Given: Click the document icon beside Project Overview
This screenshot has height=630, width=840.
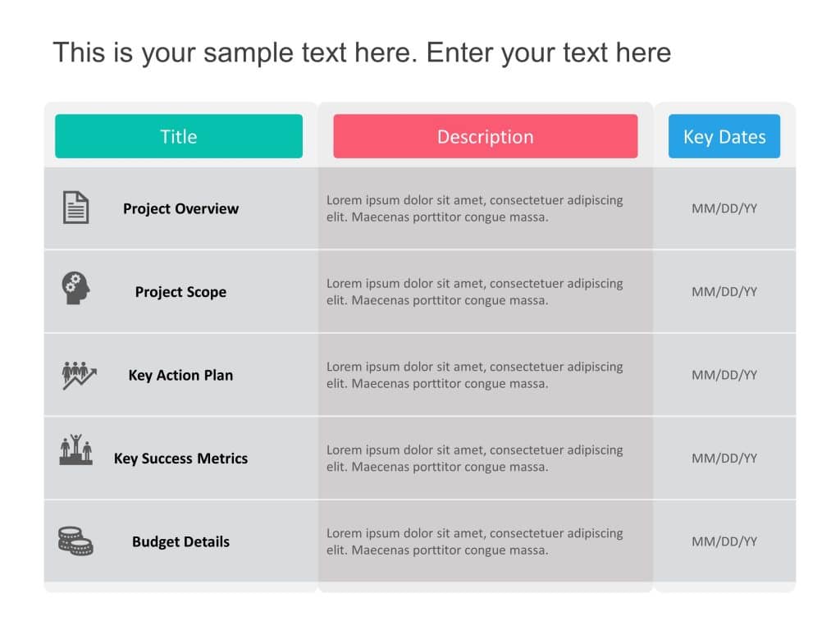Looking at the screenshot, I should [x=75, y=208].
